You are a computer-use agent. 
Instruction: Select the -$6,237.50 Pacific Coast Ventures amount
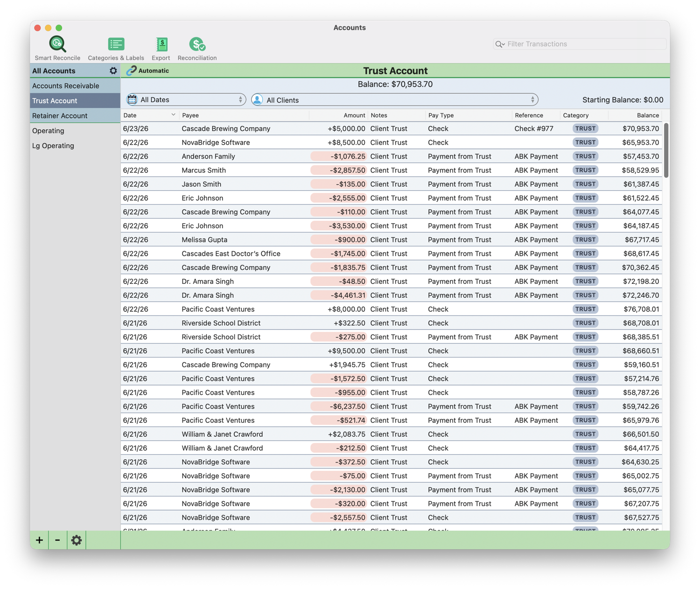pos(339,407)
